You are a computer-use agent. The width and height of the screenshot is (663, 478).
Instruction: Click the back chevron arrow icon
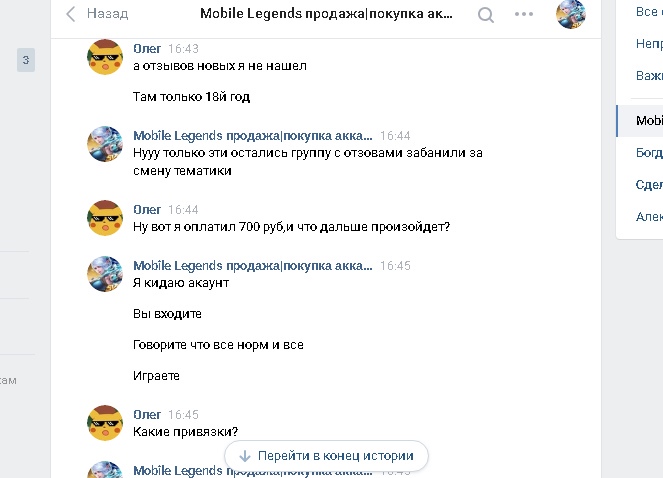pos(71,14)
